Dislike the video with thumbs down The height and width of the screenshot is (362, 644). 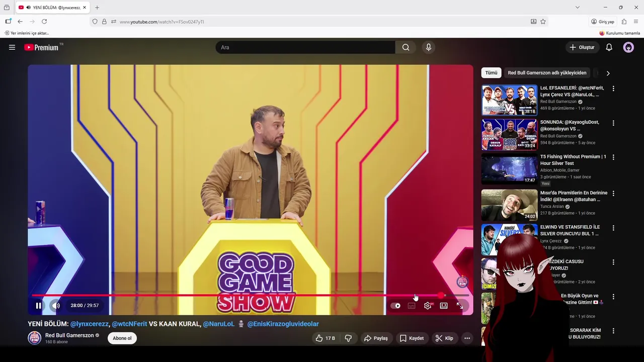click(x=348, y=338)
